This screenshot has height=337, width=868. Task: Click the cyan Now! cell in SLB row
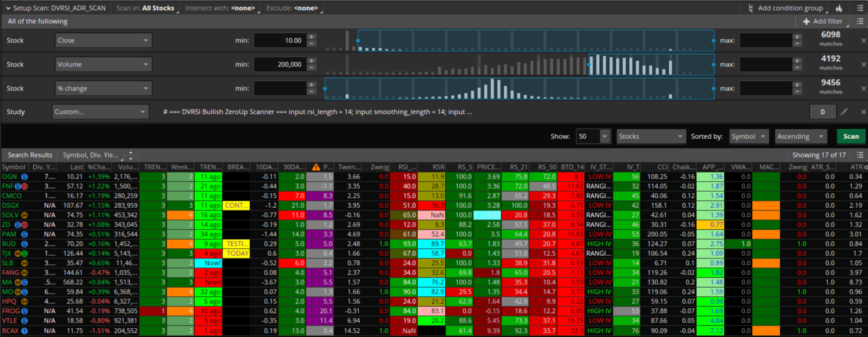[208, 263]
